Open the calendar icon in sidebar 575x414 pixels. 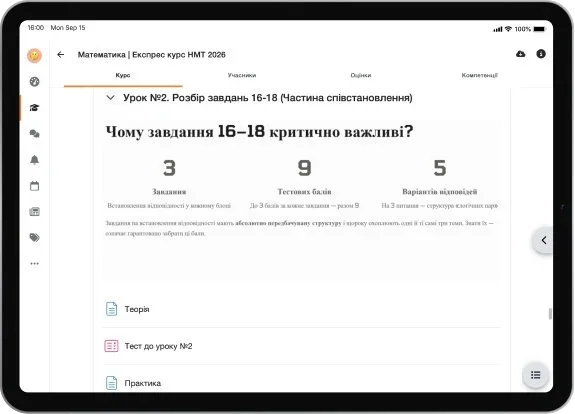pos(34,186)
